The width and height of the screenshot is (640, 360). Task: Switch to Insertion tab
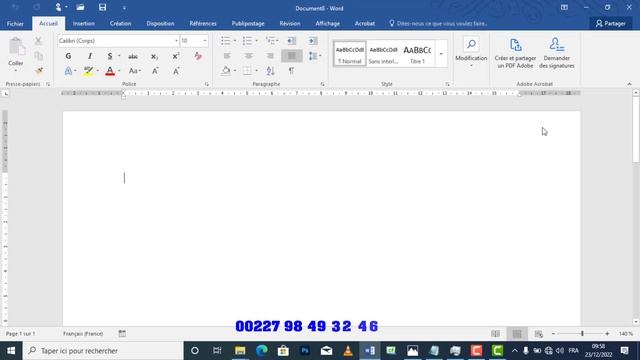pos(84,24)
